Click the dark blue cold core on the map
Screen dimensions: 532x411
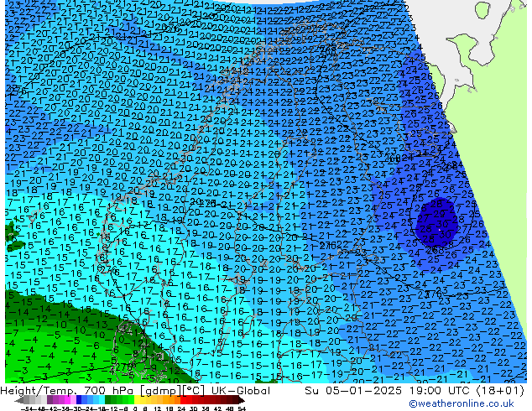pos(437,221)
